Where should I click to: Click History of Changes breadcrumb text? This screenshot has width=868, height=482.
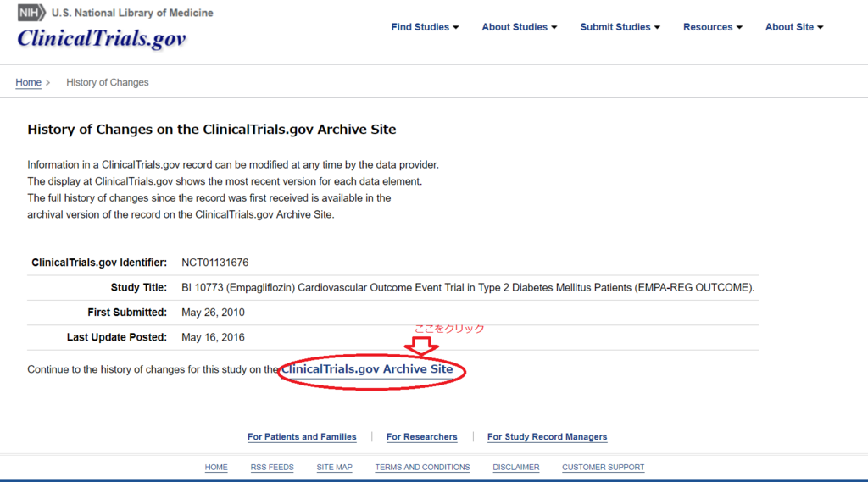[108, 82]
